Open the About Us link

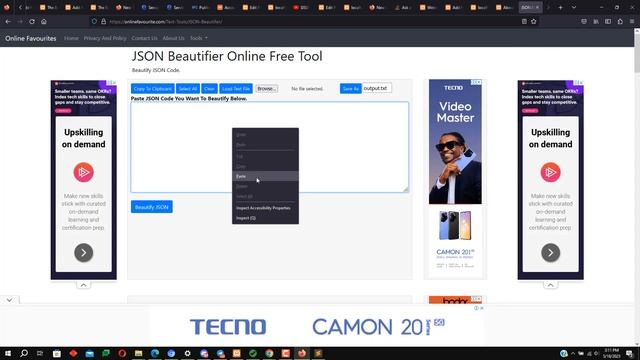click(x=173, y=38)
